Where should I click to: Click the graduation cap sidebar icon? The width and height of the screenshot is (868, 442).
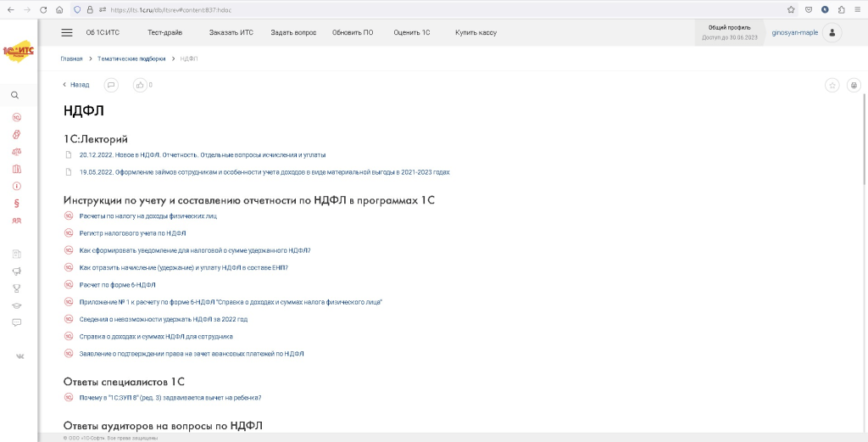coord(17,305)
